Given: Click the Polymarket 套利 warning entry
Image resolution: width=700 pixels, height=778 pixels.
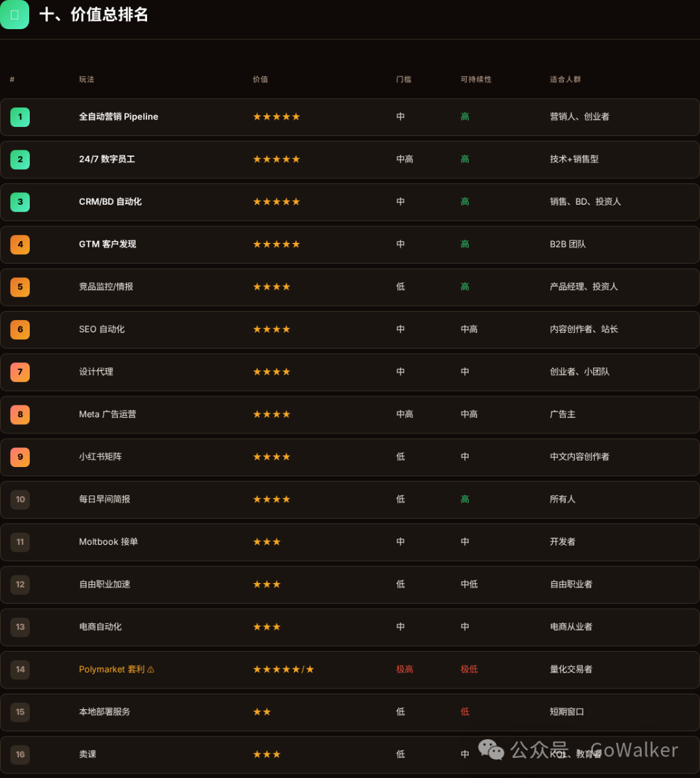Looking at the screenshot, I should [x=117, y=669].
